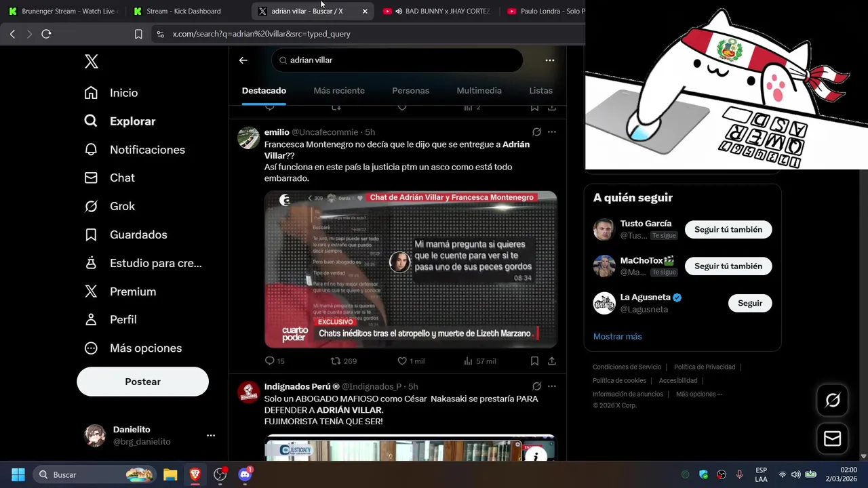Follow Tusto García with Seguir tú también
This screenshot has height=488, width=868.
point(728,230)
